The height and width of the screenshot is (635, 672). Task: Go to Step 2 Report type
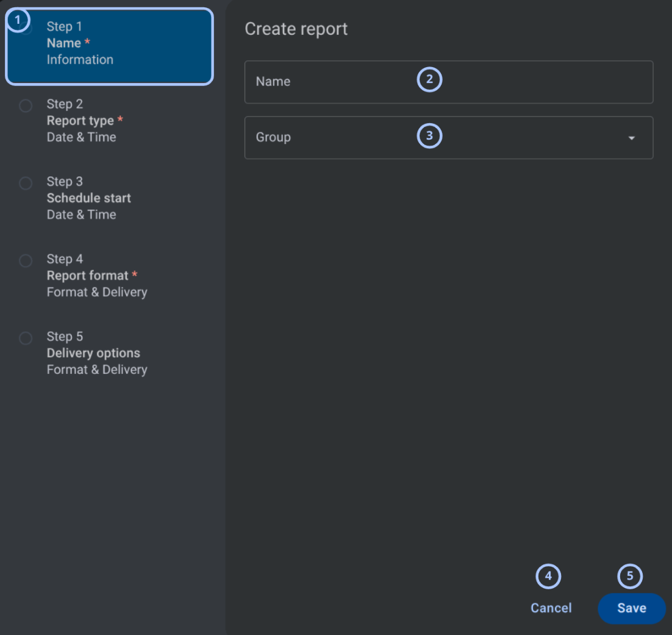click(x=109, y=121)
